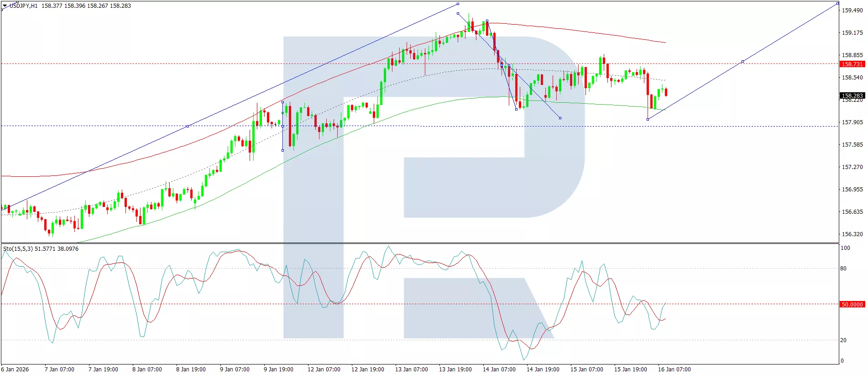Click the 13 Jan 19:00 time axis label
This screenshot has height=375, width=868.
click(455, 370)
